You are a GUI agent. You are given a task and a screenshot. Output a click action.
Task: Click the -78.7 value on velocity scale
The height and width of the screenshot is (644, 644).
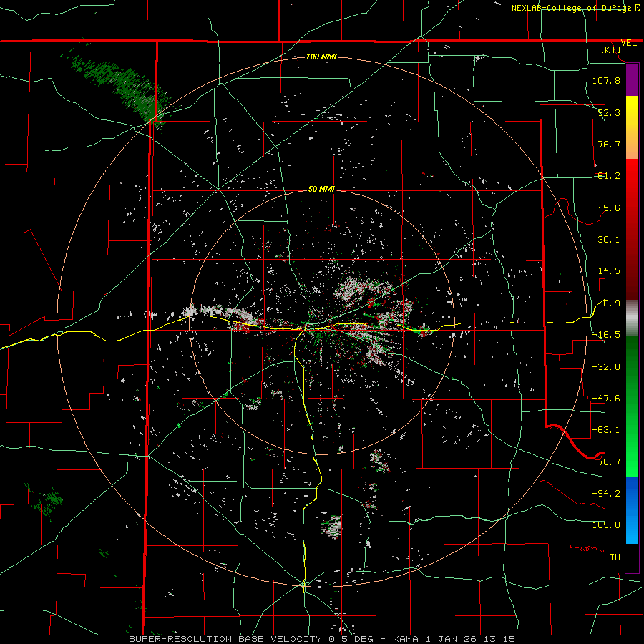pos(606,462)
